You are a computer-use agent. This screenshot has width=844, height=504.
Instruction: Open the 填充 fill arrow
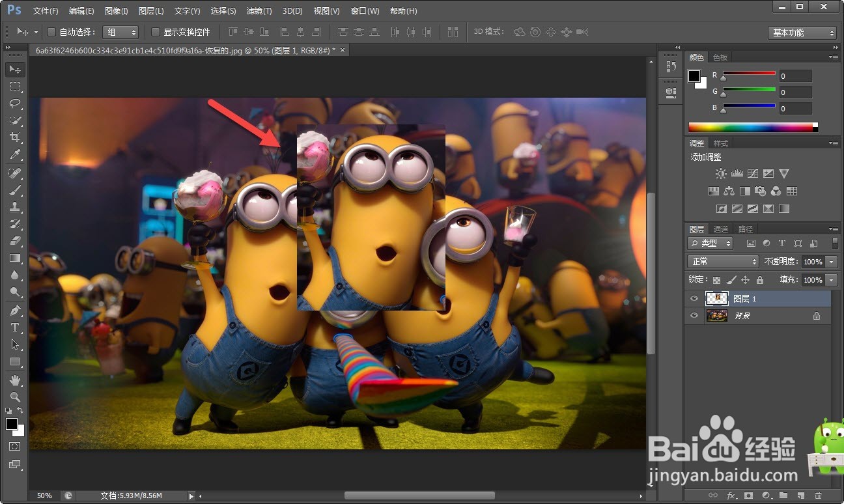point(832,280)
